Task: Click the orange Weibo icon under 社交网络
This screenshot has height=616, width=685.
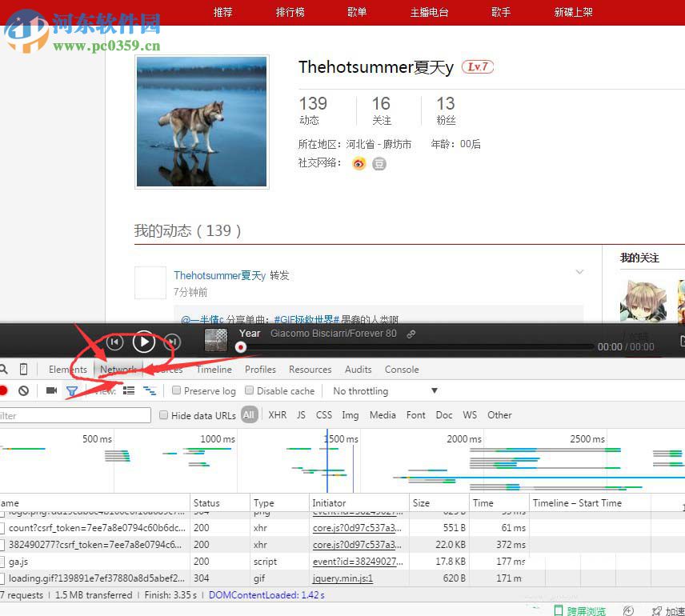Action: tap(359, 163)
